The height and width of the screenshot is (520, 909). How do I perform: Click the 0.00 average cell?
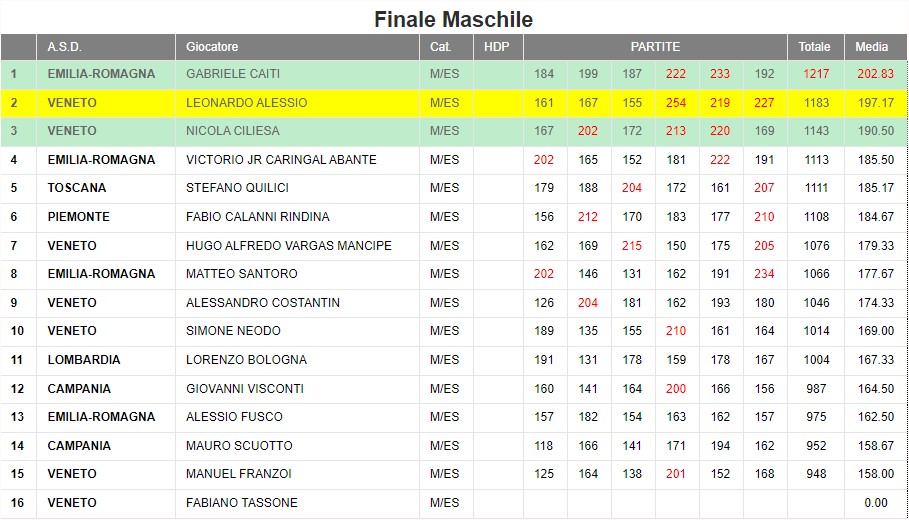click(875, 503)
